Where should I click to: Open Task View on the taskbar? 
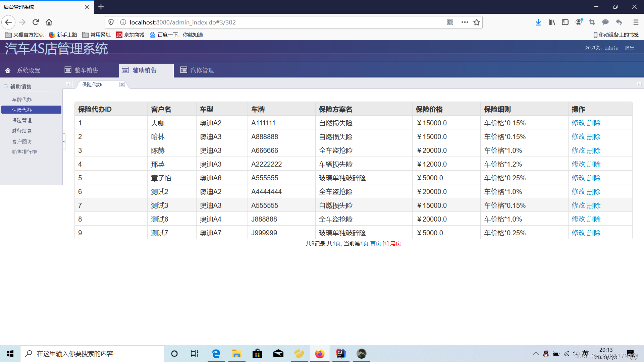195,354
